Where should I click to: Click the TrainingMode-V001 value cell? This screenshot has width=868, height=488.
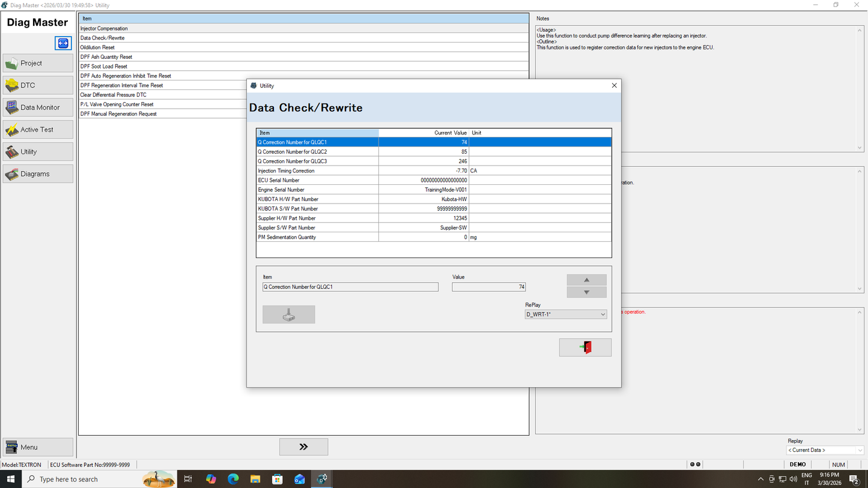tap(423, 190)
